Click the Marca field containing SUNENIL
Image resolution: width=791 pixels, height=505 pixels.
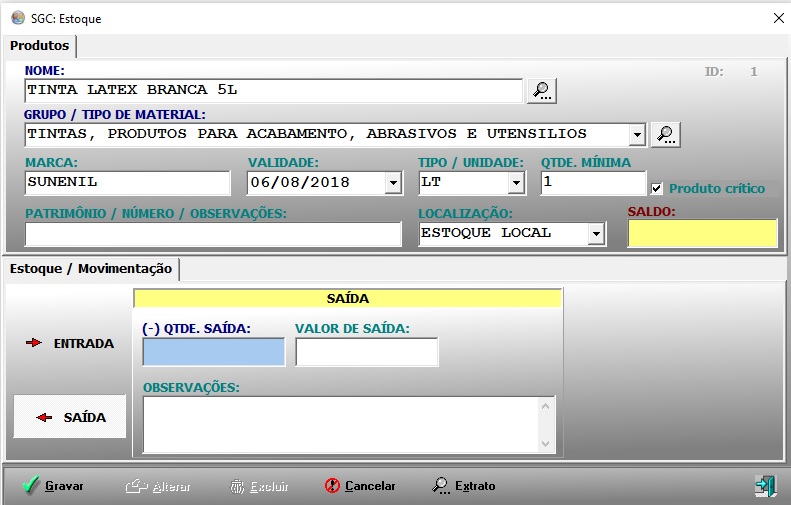[x=128, y=183]
